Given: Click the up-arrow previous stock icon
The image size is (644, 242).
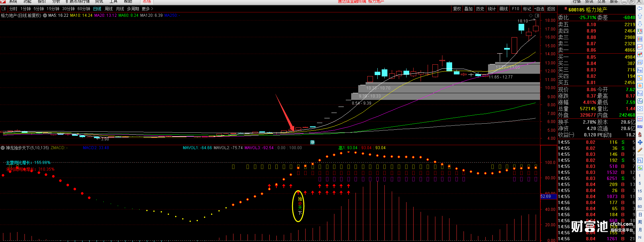Looking at the screenshot, I should (x=640, y=16).
